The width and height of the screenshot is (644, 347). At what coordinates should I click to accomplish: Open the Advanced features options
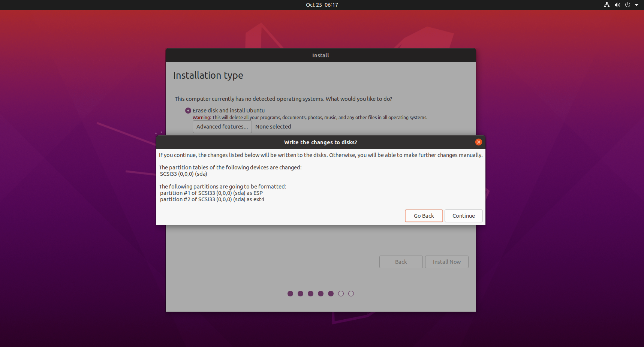pyautogui.click(x=222, y=127)
